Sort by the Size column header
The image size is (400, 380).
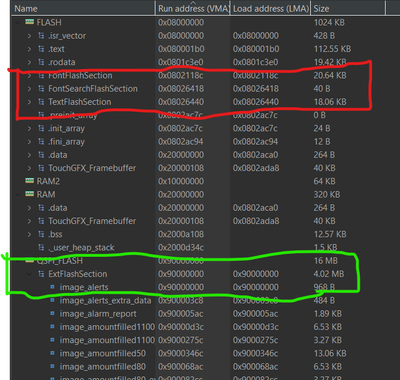348,8
